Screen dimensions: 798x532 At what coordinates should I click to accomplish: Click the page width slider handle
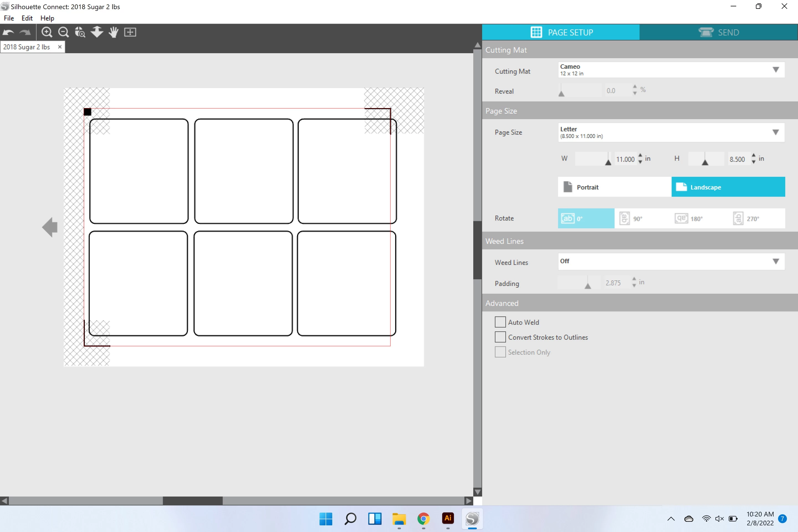608,162
